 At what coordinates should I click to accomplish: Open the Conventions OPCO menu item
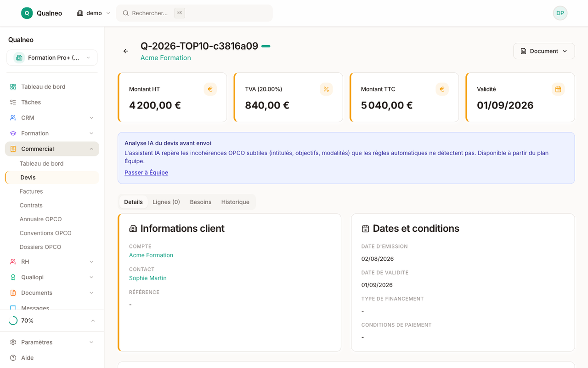52,233
